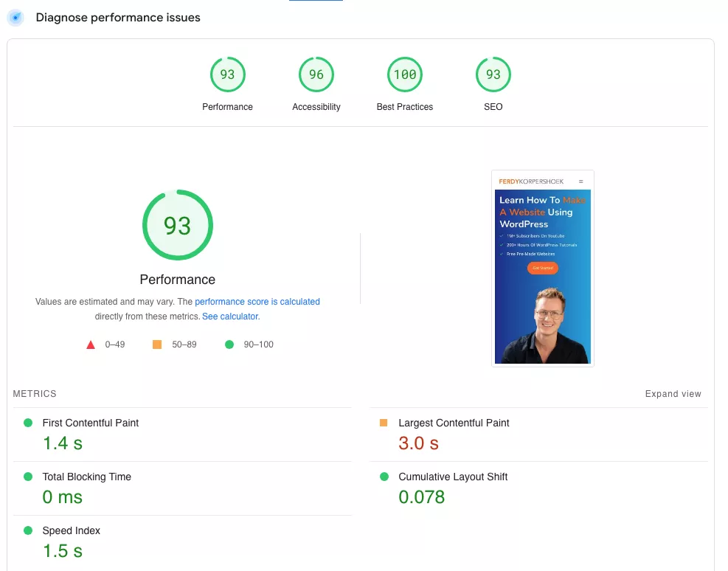Click the SEO score gauge showing 93

[x=493, y=74]
